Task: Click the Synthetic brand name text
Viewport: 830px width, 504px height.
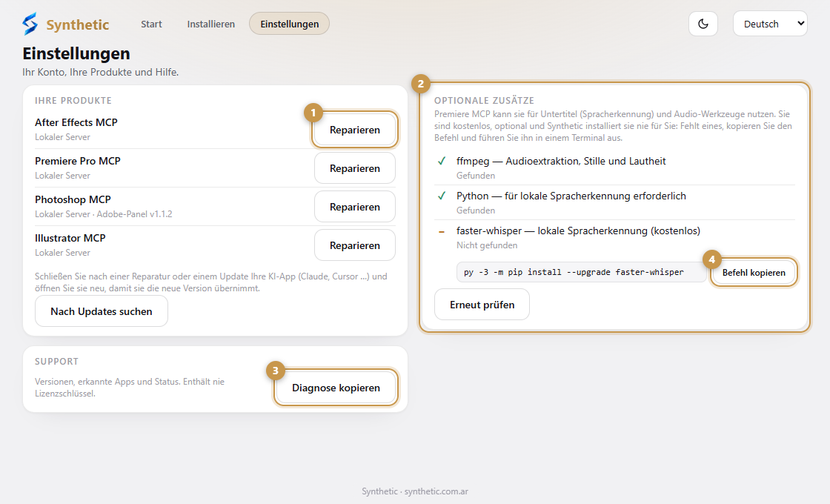Action: [x=77, y=24]
